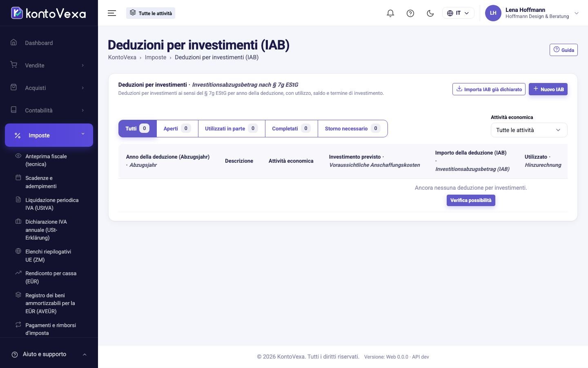The width and height of the screenshot is (588, 368).
Task: Select the Tutti tab
Action: [137, 128]
